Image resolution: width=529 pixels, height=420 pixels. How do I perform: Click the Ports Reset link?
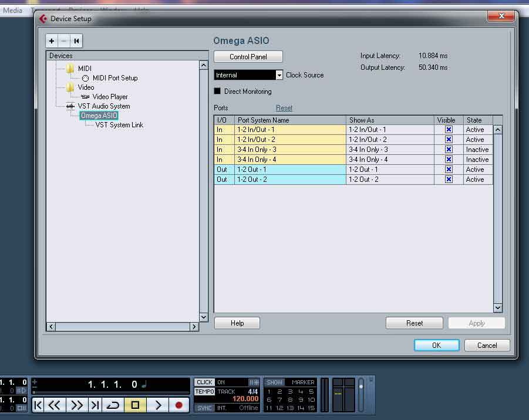pos(284,108)
